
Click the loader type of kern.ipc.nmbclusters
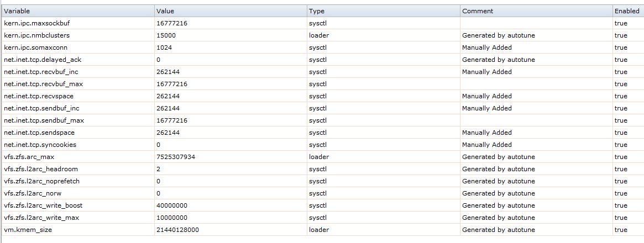click(319, 35)
